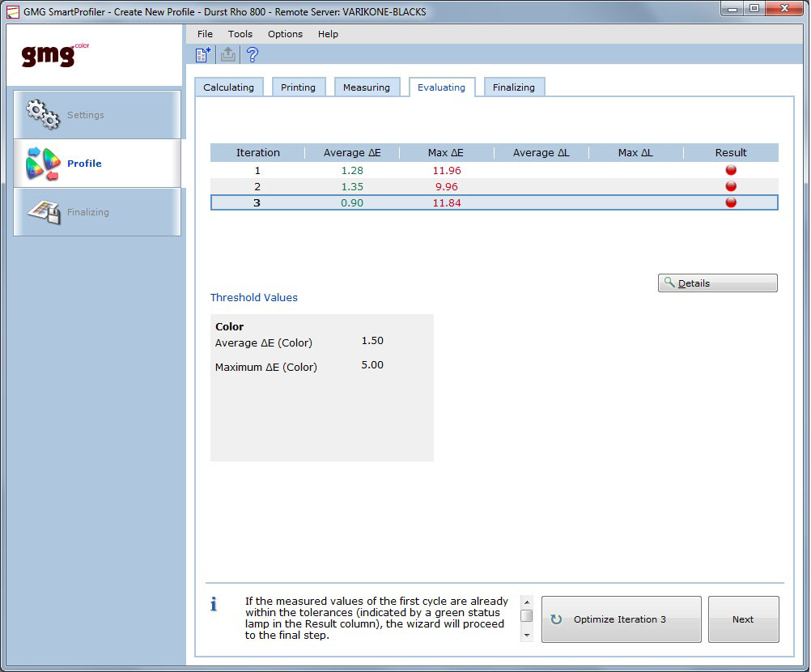Select iteration 1 row number
This screenshot has height=672, width=811.
257,171
